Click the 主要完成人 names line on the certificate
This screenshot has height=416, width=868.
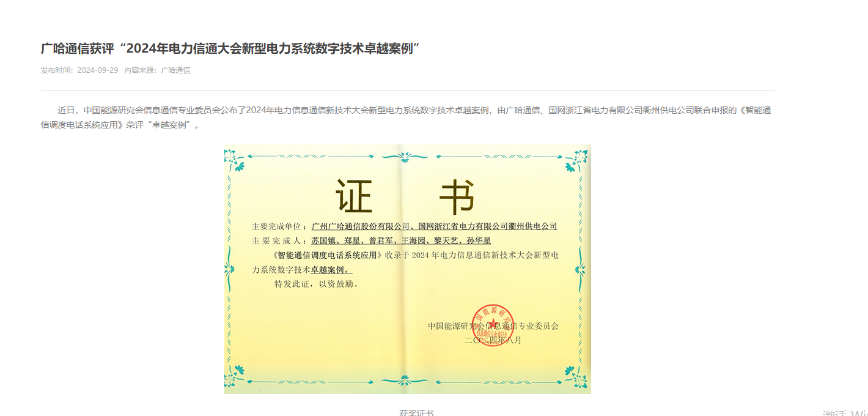371,241
